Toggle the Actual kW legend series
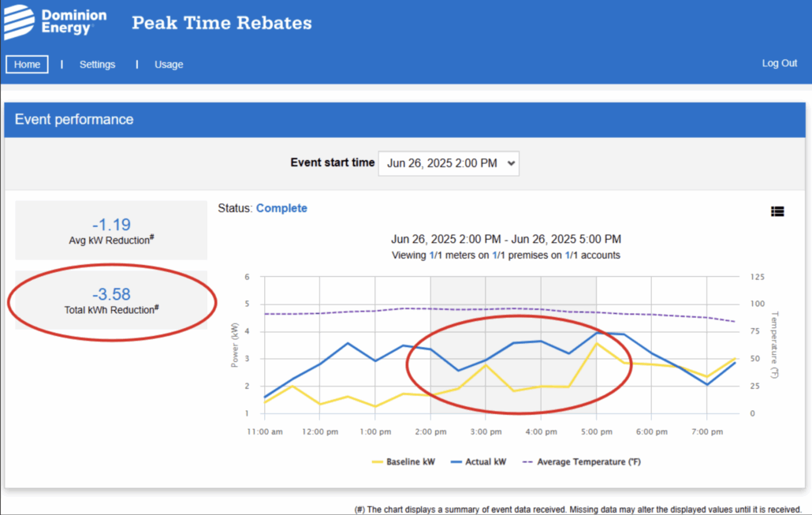This screenshot has width=812, height=515. click(x=478, y=461)
